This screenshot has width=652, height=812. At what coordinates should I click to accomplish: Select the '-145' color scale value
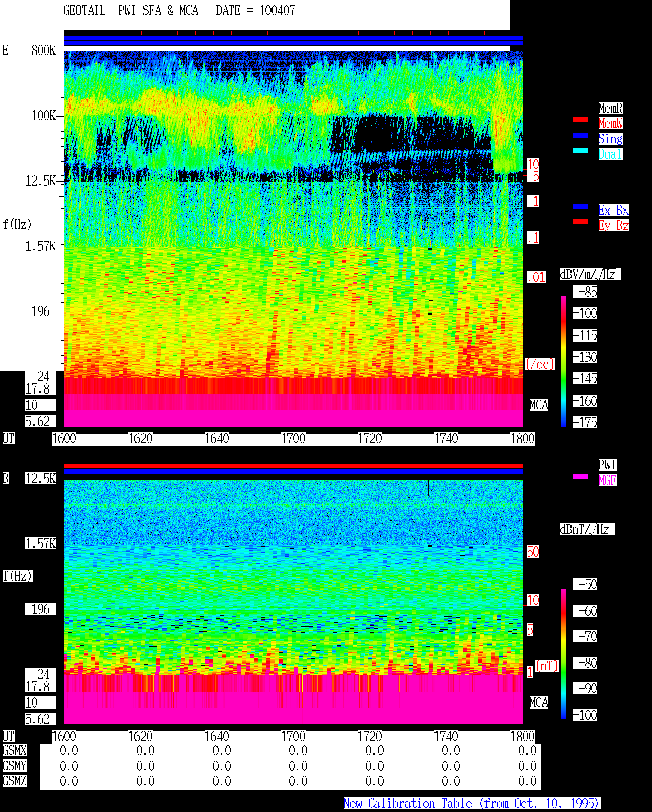click(x=585, y=379)
